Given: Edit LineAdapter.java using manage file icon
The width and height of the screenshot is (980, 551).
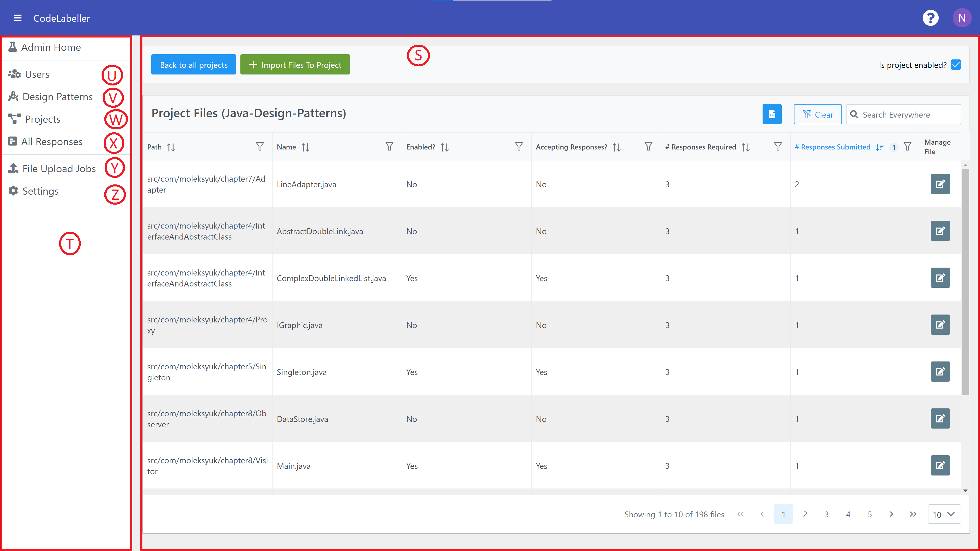Looking at the screenshot, I should click(940, 184).
